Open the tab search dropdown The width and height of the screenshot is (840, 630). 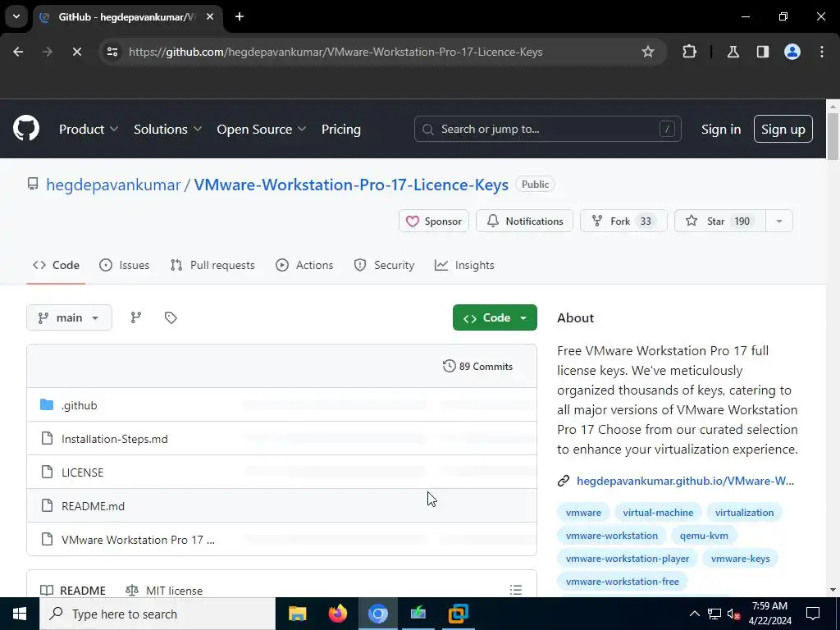tap(16, 16)
